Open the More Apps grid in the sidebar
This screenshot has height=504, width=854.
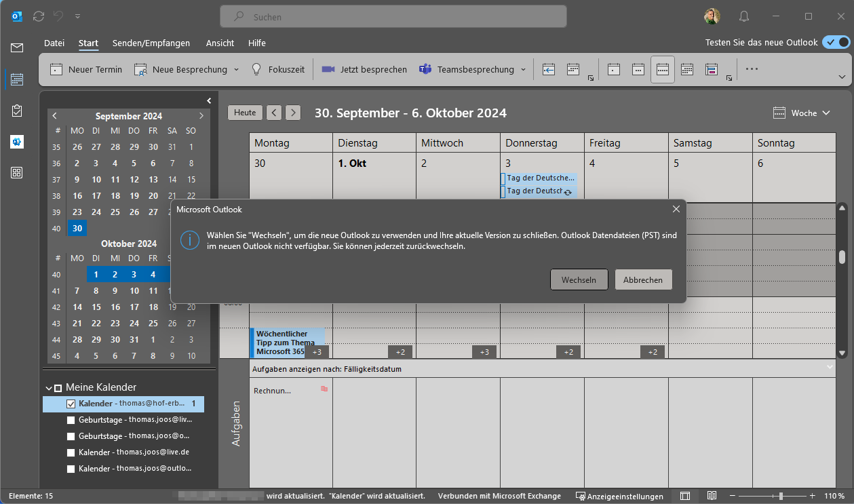pos(17,173)
